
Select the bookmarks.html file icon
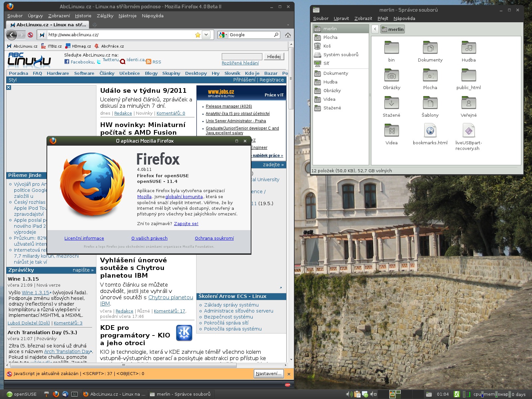(x=430, y=131)
